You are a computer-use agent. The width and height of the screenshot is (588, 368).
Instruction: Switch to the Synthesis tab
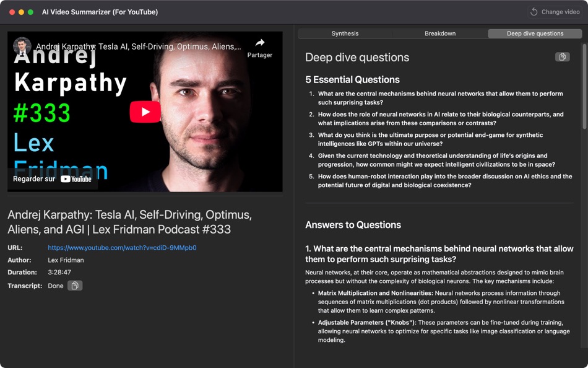pyautogui.click(x=345, y=33)
